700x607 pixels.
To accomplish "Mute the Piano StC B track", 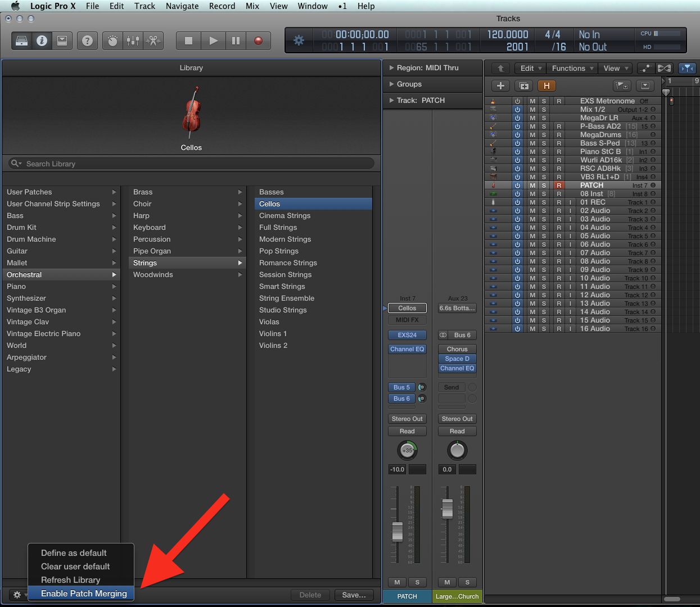I will tap(532, 152).
